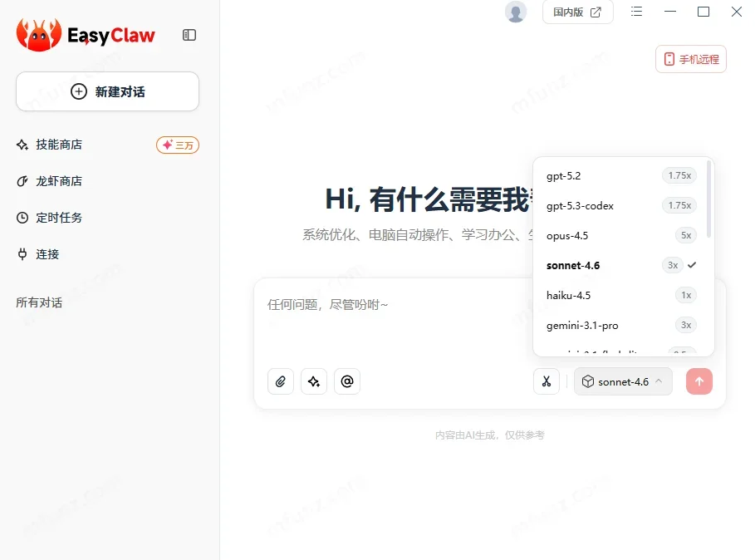Image resolution: width=755 pixels, height=560 pixels.
Task: Click the 龙虾商店 icon
Action: tap(22, 181)
